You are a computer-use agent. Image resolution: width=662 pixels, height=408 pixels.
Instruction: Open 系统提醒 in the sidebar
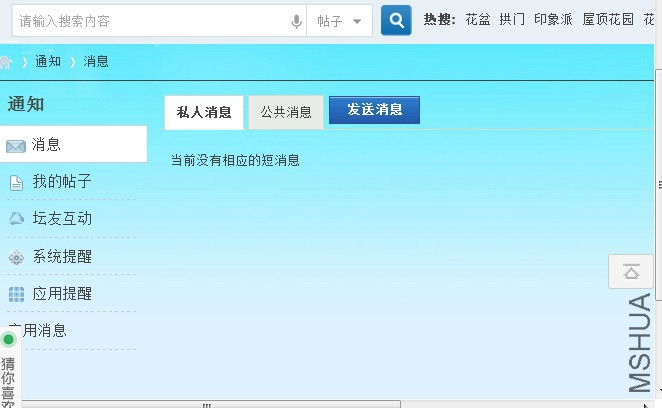coord(62,257)
